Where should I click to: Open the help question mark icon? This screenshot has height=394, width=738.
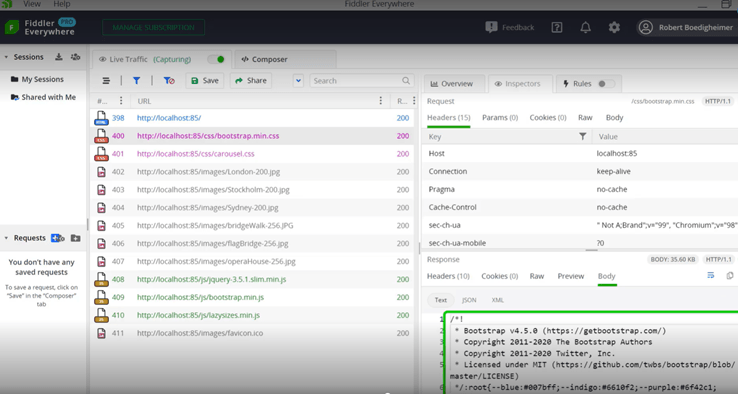pos(557,27)
